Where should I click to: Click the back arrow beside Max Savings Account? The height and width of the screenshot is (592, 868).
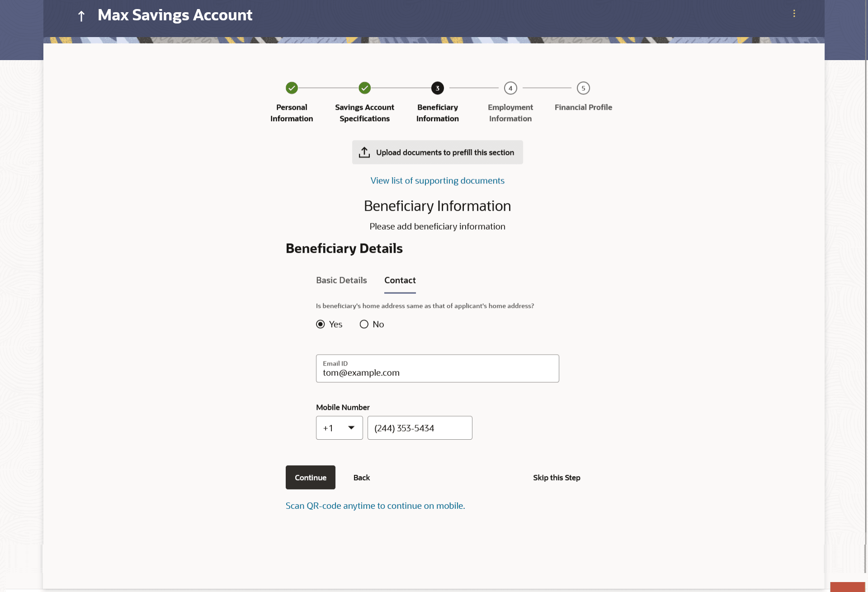pyautogui.click(x=81, y=16)
